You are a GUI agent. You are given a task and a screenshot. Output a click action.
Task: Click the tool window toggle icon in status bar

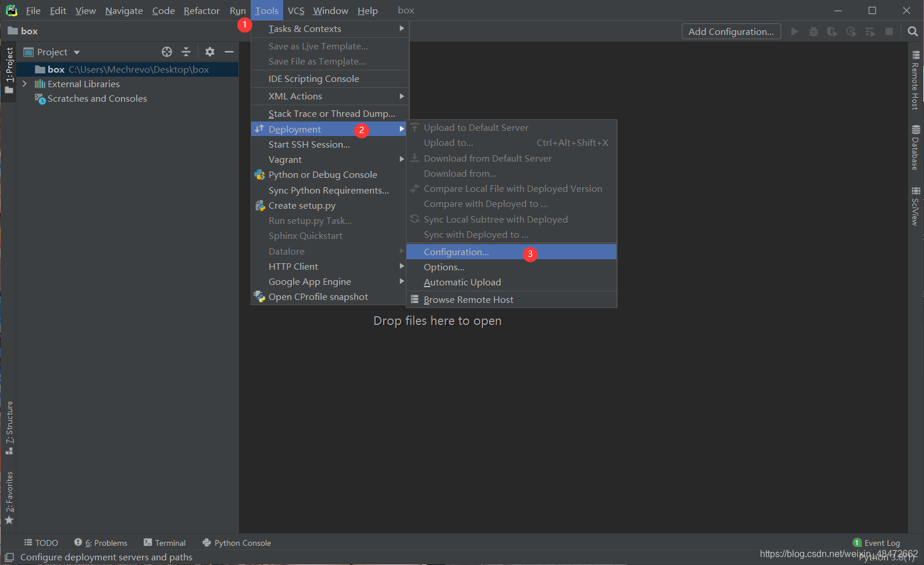point(9,557)
